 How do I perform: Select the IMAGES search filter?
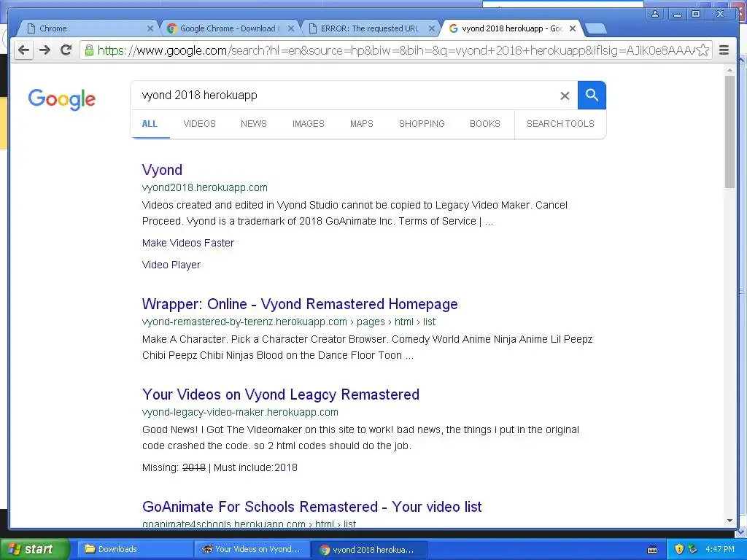(x=309, y=124)
